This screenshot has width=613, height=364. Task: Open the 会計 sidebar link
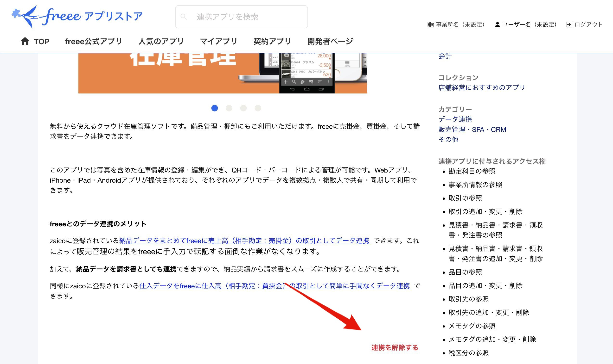tap(445, 56)
